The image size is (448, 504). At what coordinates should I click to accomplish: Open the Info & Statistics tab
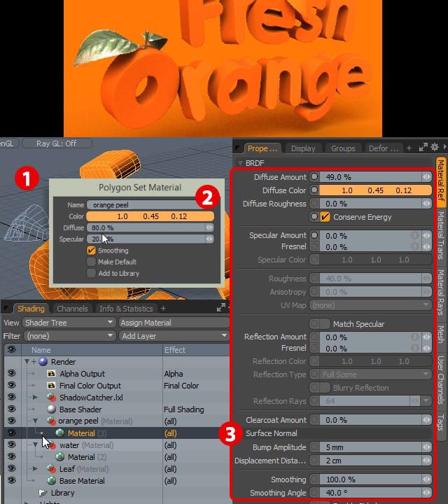pyautogui.click(x=126, y=309)
